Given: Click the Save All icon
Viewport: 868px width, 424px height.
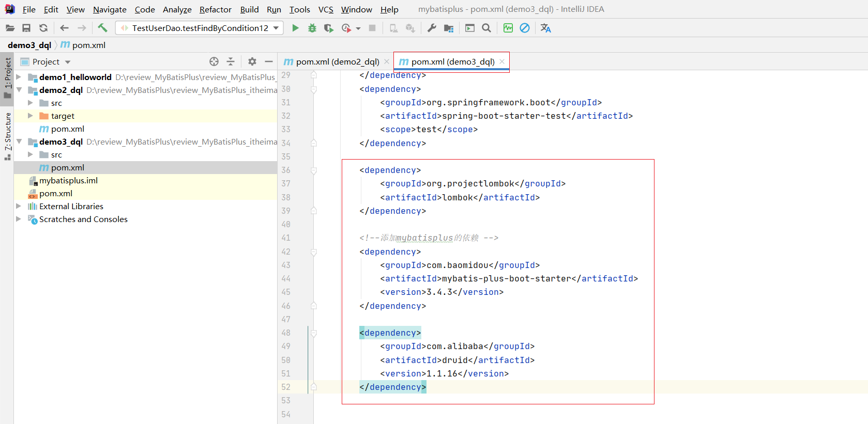Looking at the screenshot, I should 26,28.
